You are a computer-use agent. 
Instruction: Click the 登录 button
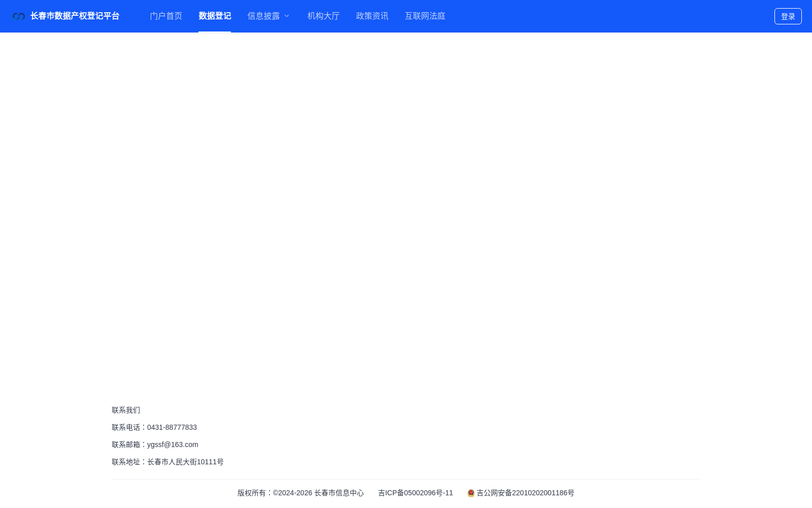(788, 16)
